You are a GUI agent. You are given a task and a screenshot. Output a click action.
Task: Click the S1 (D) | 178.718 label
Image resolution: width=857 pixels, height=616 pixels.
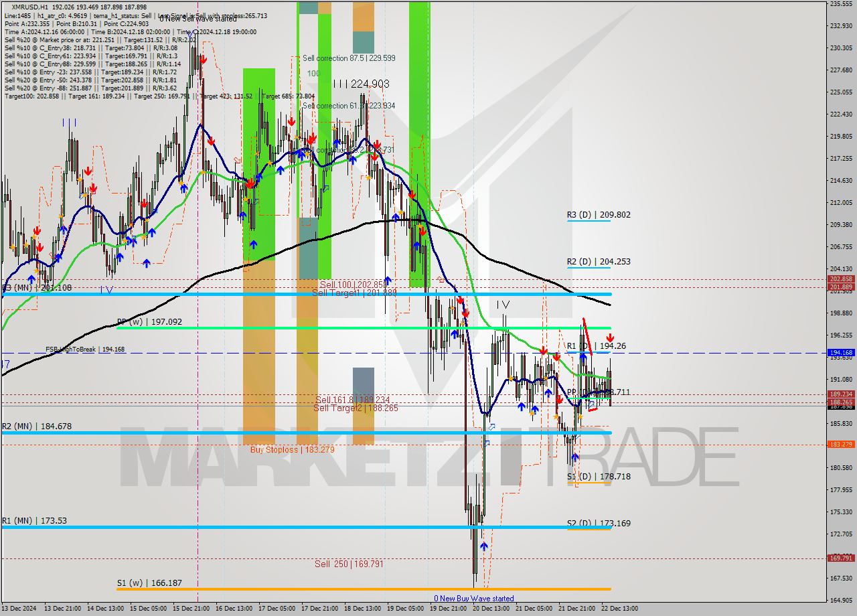[x=599, y=477]
